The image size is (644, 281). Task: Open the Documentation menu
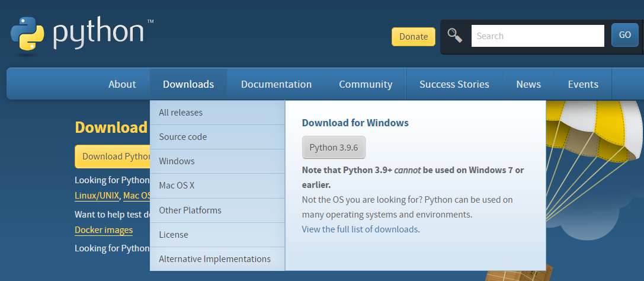277,84
